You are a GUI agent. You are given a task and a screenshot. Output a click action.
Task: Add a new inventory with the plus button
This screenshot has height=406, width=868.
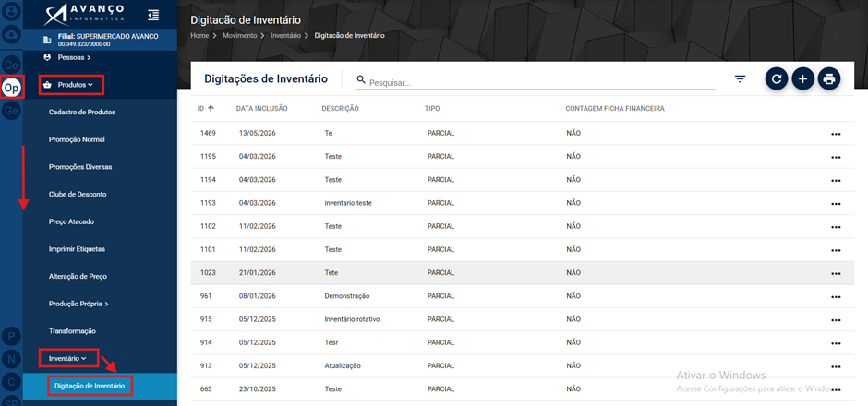pos(802,79)
